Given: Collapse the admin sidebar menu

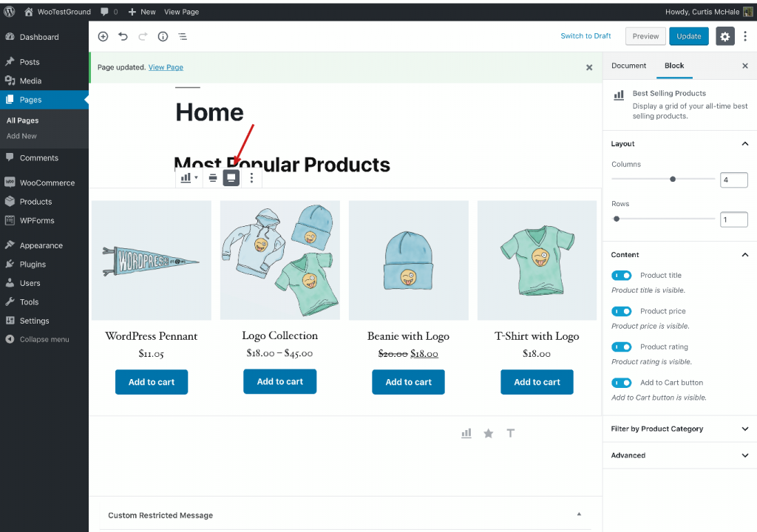Looking at the screenshot, I should point(44,339).
